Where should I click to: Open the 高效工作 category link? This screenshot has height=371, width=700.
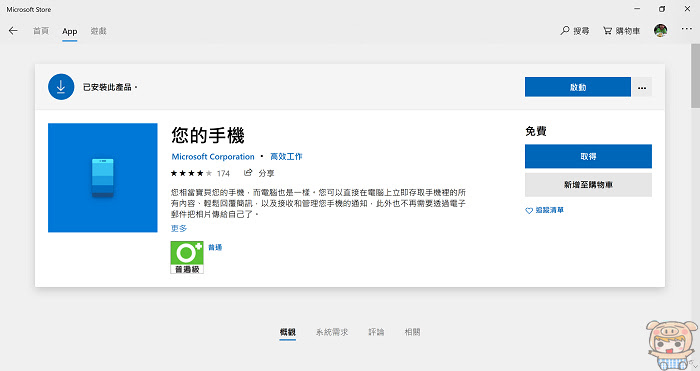coord(286,157)
